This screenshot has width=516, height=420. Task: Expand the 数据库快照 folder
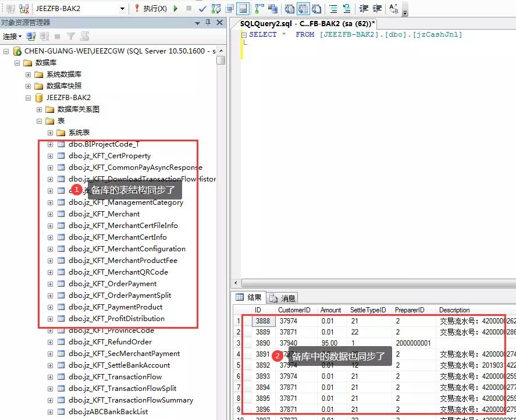29,86
